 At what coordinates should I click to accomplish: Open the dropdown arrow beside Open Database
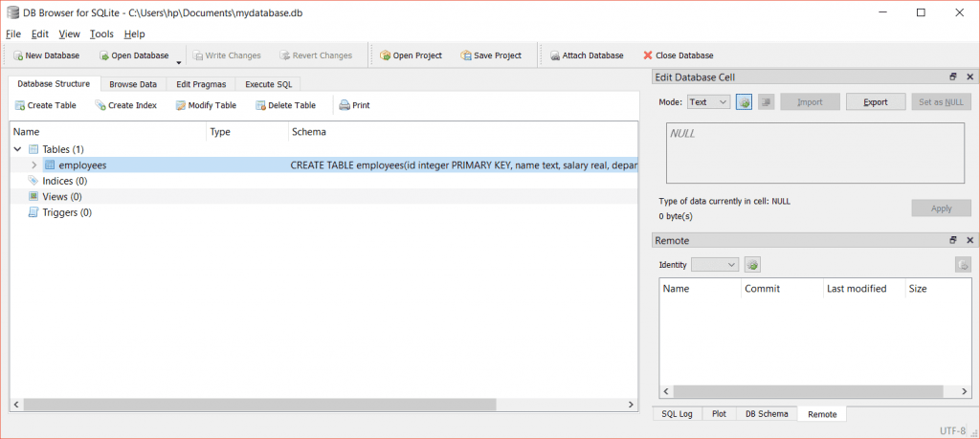(x=179, y=61)
